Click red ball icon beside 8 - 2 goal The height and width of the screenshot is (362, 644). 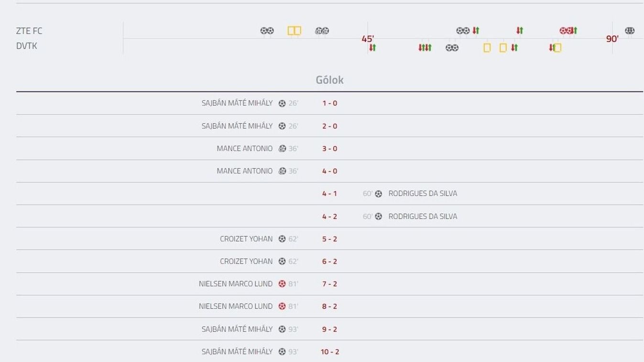282,306
